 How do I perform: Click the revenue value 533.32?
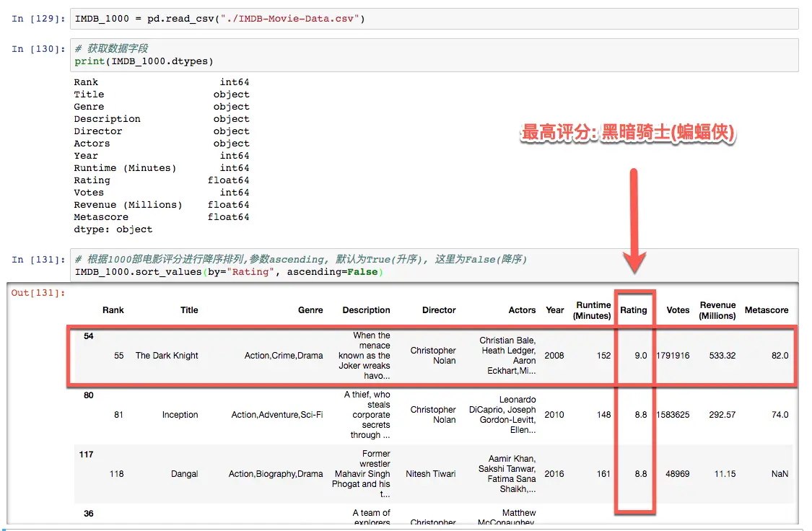coord(722,356)
